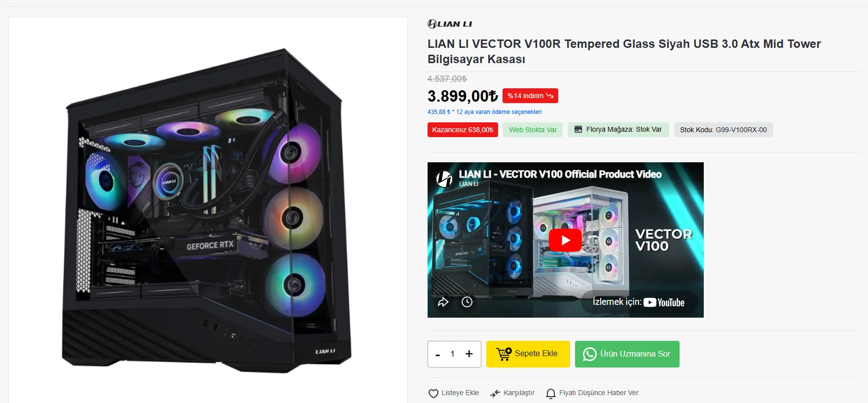The height and width of the screenshot is (403, 868).
Task: Click heart icon to add to list
Action: (x=433, y=393)
